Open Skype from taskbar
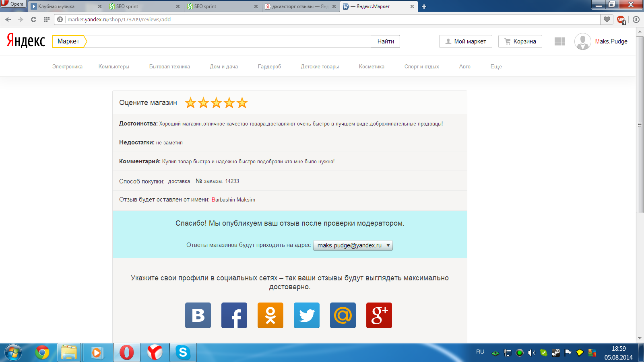The height and width of the screenshot is (362, 644). 183,353
